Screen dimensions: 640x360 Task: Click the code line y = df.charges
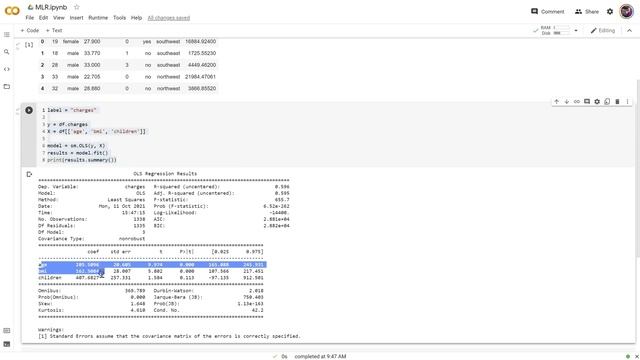[67, 124]
